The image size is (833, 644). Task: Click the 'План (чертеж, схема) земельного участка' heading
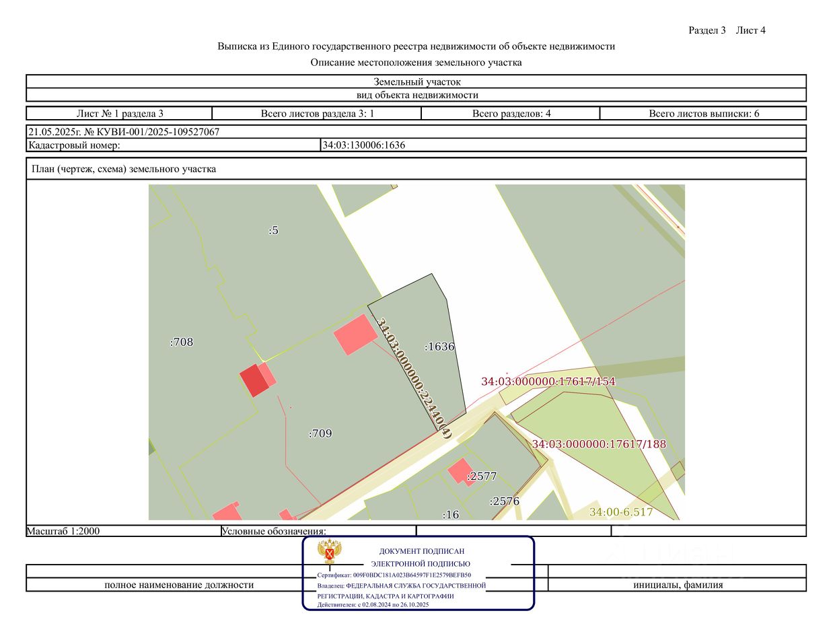(124, 169)
